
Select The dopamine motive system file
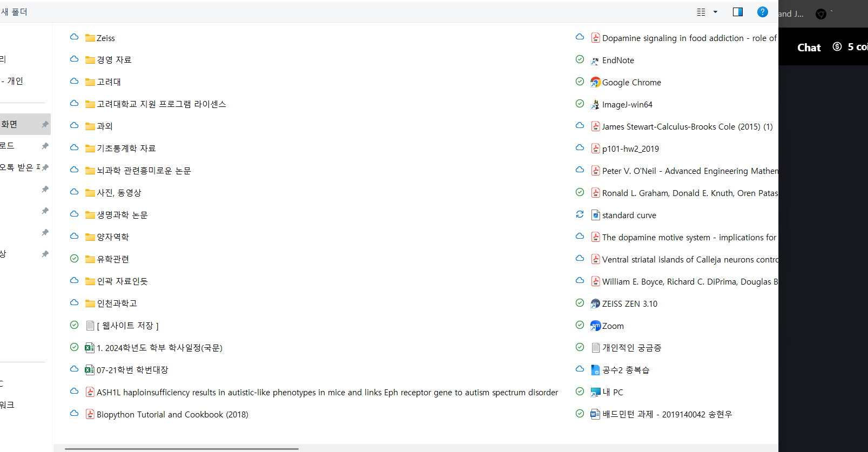coord(689,238)
